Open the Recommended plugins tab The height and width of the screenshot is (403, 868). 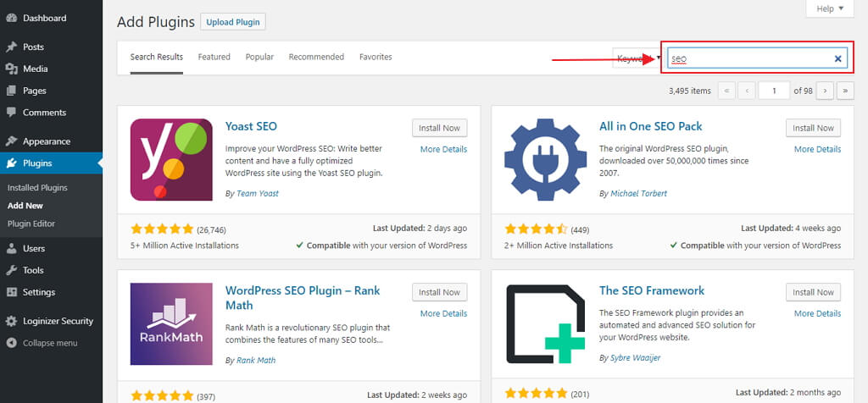pyautogui.click(x=317, y=57)
